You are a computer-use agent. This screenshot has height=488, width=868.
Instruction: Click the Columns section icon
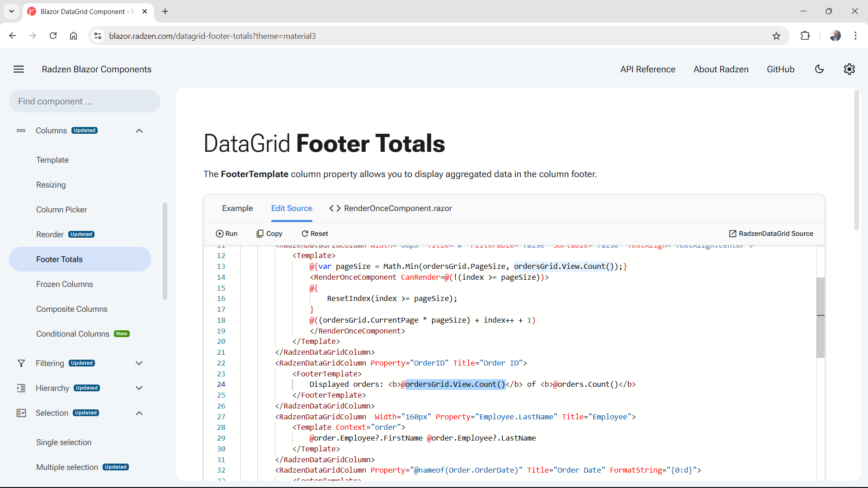click(21, 131)
